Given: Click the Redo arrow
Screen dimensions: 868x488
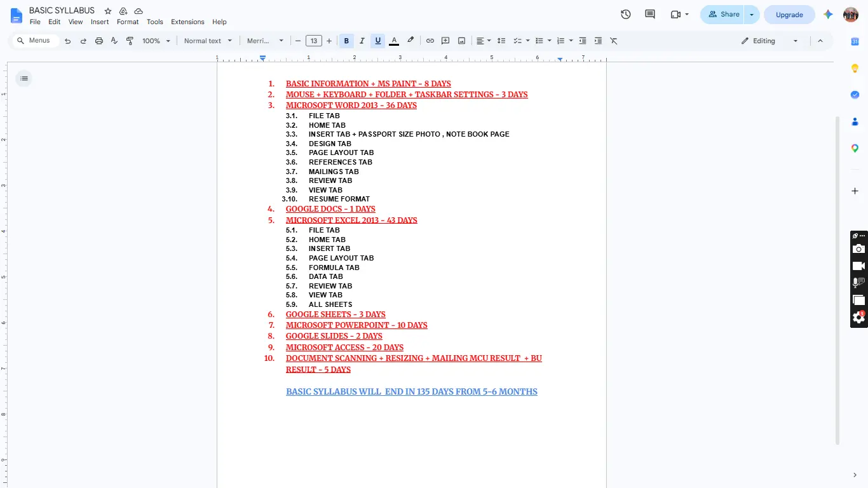Looking at the screenshot, I should 83,41.
